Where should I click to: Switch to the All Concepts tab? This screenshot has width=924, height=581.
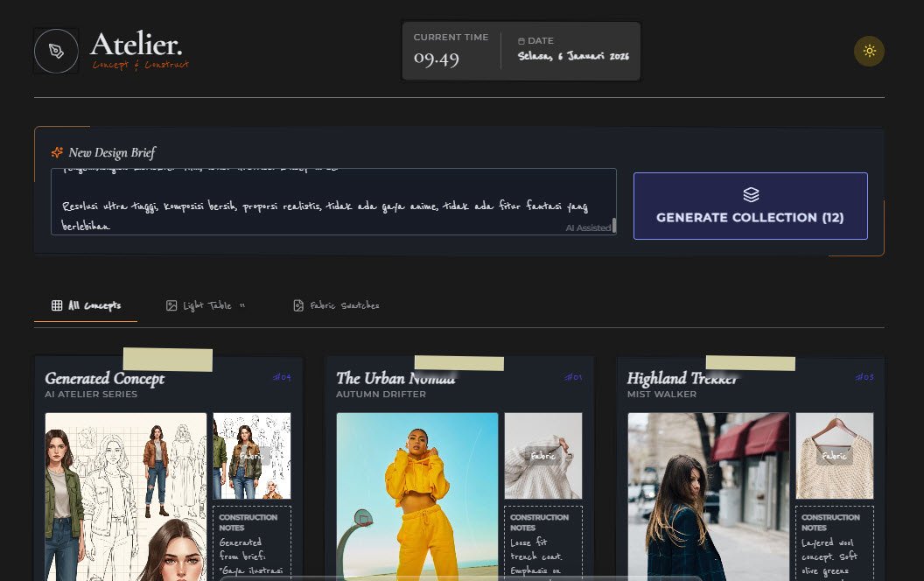pos(86,305)
